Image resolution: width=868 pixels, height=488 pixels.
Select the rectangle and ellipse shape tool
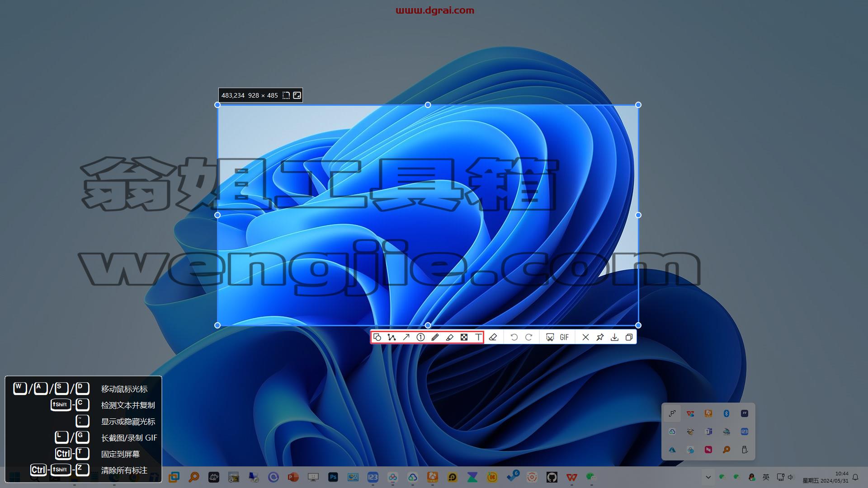pyautogui.click(x=377, y=337)
